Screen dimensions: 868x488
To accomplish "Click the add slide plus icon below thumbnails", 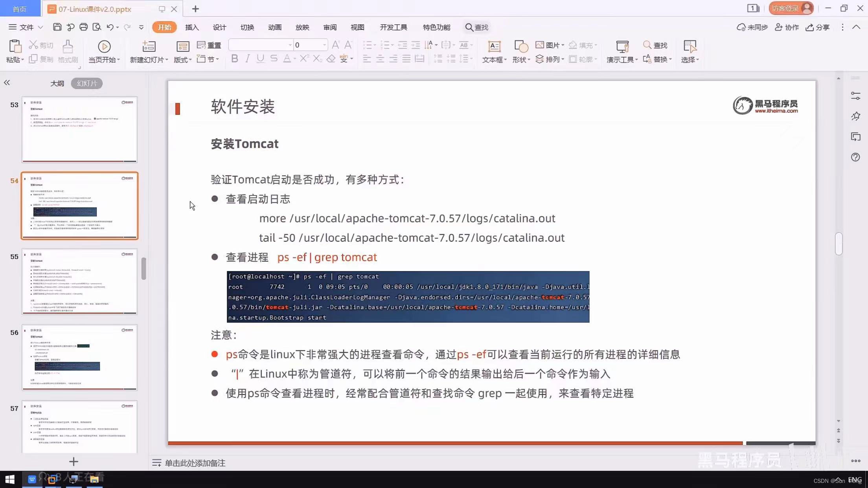I will 74,461.
